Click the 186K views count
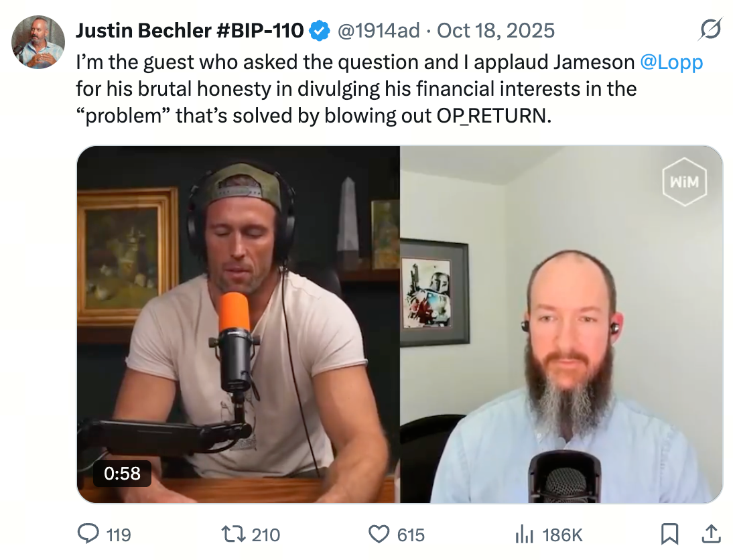Image resolution: width=733 pixels, height=560 pixels. click(x=562, y=535)
